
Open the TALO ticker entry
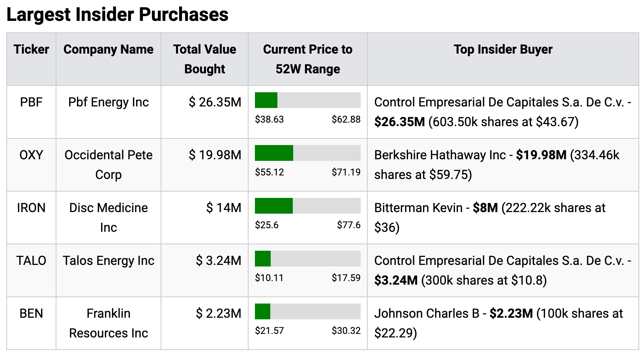[31, 261]
